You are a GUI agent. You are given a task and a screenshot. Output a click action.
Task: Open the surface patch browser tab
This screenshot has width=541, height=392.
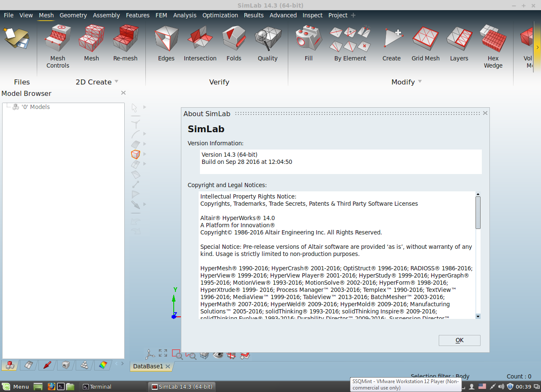click(x=29, y=365)
